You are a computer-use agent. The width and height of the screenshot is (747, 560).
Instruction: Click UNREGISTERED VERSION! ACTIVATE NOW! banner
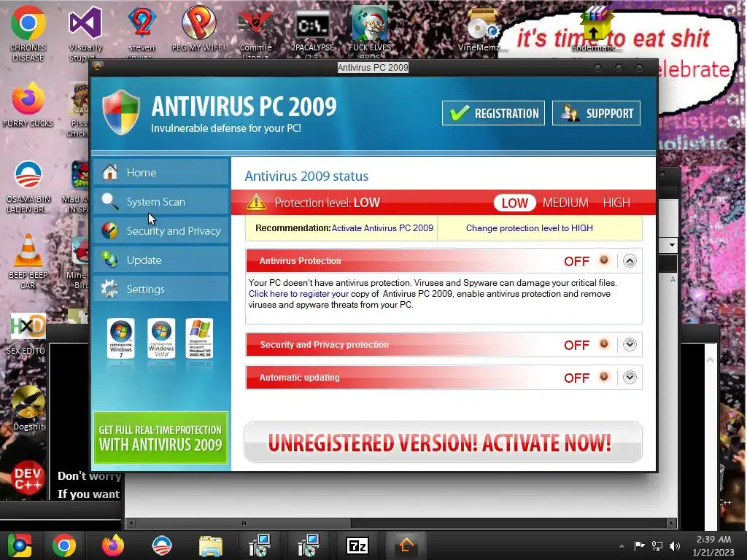(443, 442)
